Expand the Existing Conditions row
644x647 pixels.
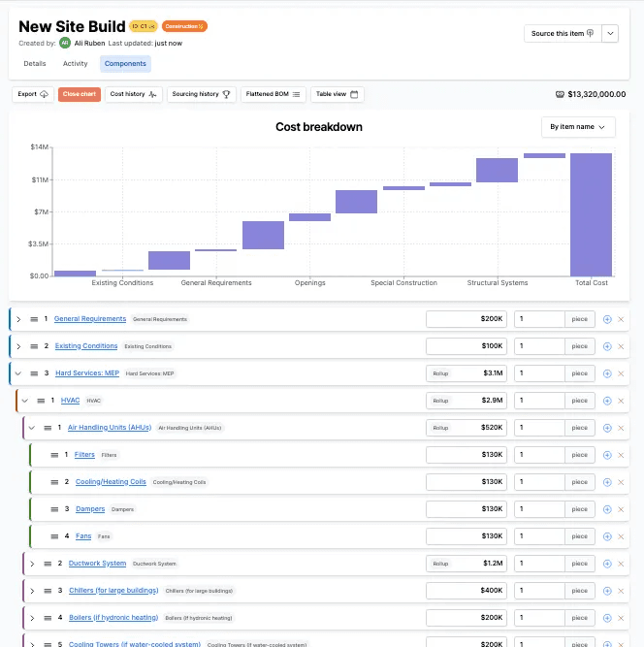pos(18,346)
